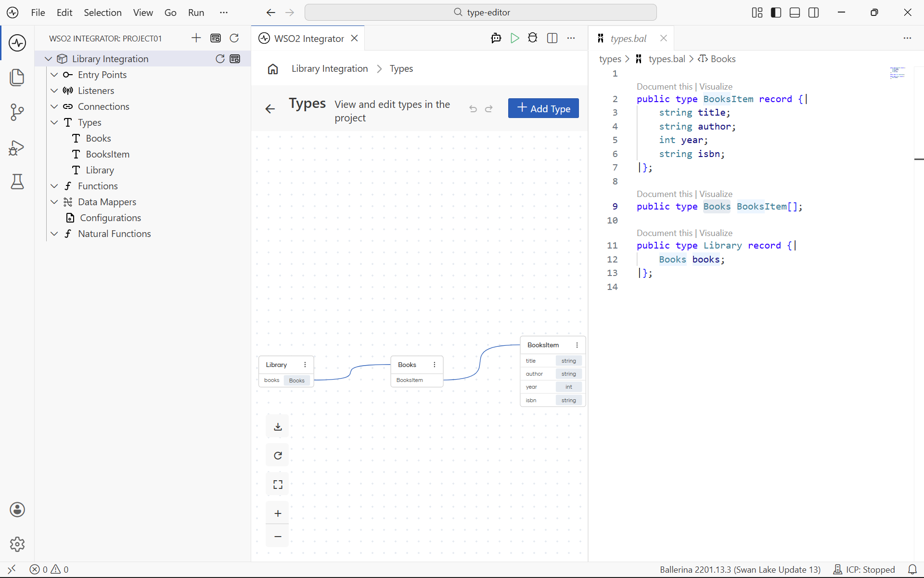Open the Selection menu
This screenshot has height=578, width=924.
(103, 13)
